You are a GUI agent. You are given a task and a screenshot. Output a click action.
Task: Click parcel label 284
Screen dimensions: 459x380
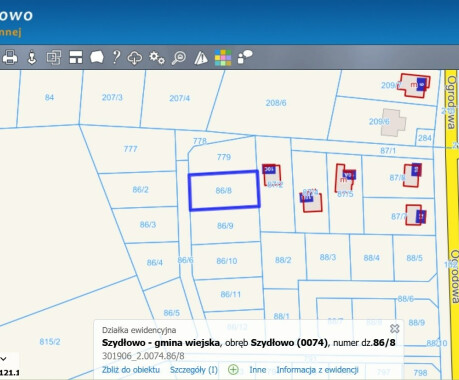(425, 138)
